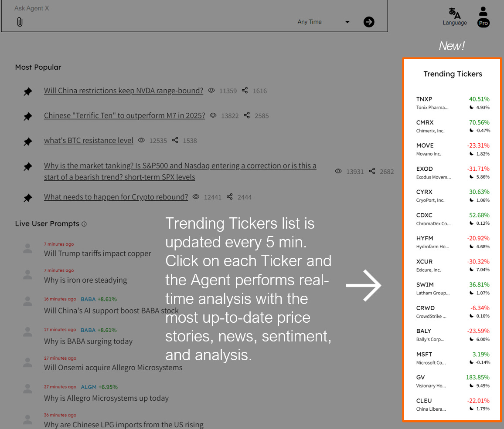The image size is (504, 429).
Task: Select CMRX Chimerix trending ticker
Action: pos(453,126)
